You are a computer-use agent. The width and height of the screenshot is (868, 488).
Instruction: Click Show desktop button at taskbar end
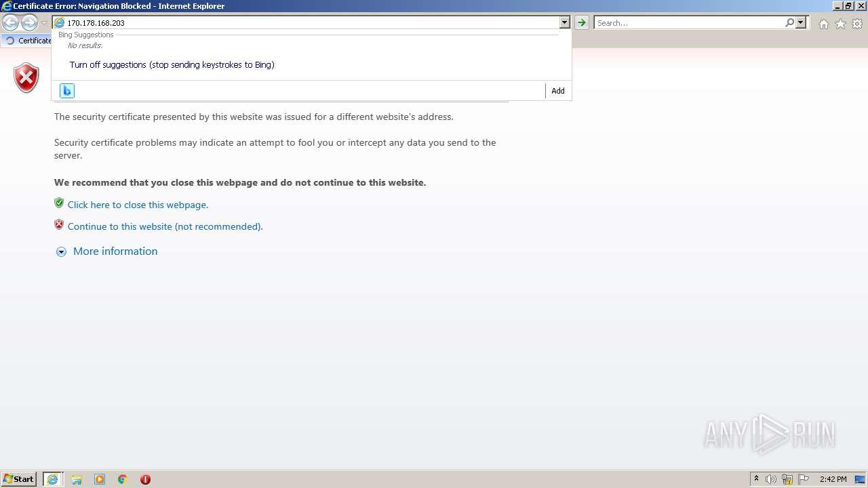click(860, 479)
